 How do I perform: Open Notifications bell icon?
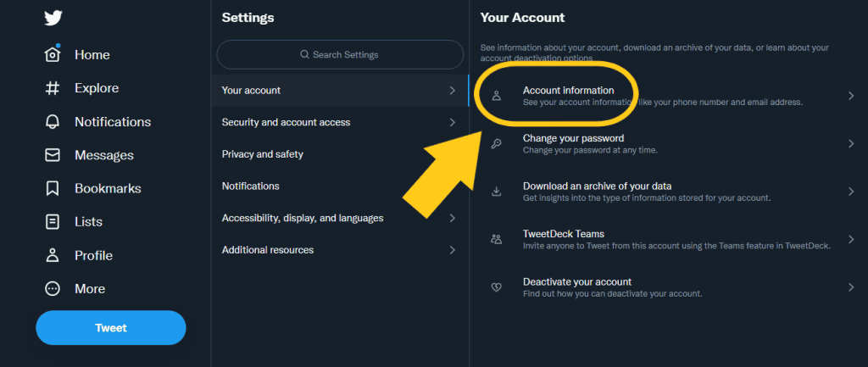pos(53,122)
